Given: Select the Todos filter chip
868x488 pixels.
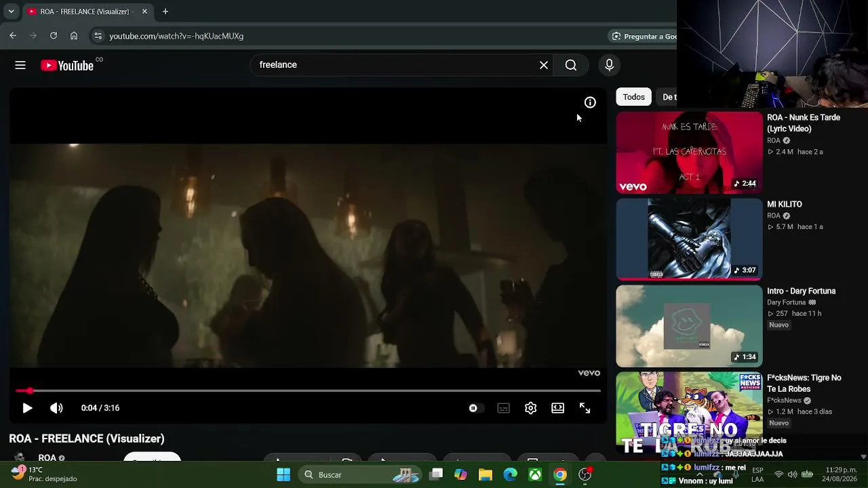Looking at the screenshot, I should click(633, 97).
